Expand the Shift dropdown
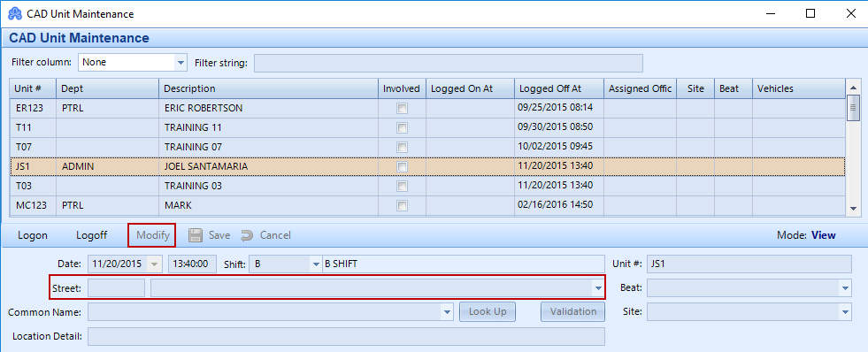Screen dimensions: 868x352 click(316, 264)
